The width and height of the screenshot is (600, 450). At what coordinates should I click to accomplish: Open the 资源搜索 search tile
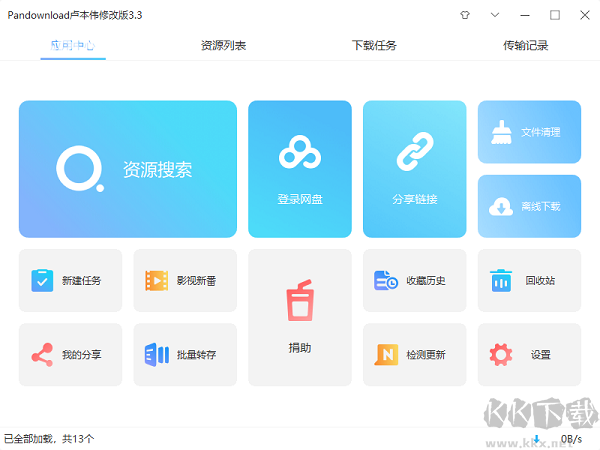click(128, 169)
